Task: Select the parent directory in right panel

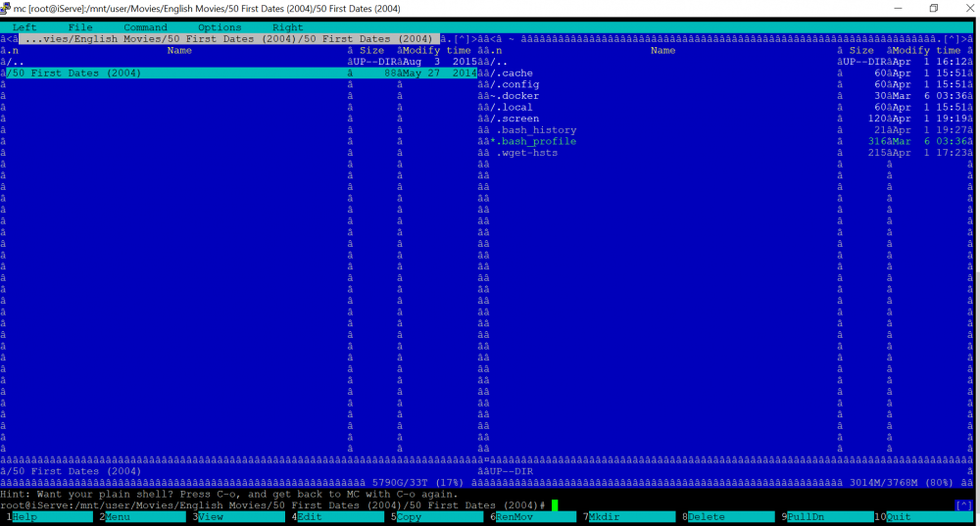Action: tap(499, 62)
